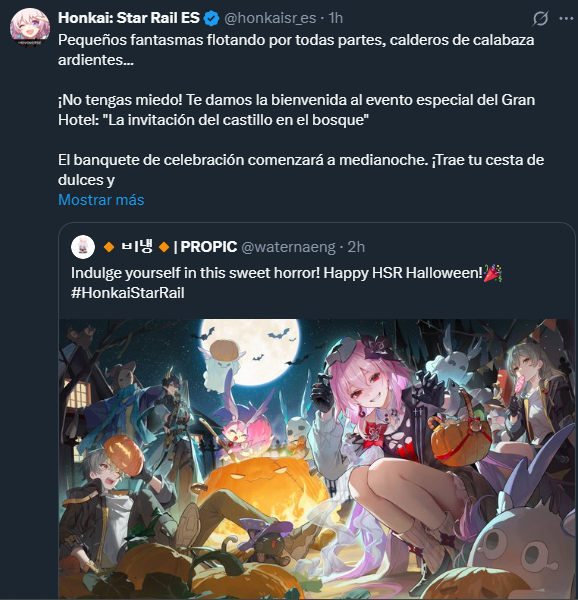Image resolution: width=578 pixels, height=600 pixels.
Task: Click the blue verified badge
Action: pyautogui.click(x=211, y=18)
